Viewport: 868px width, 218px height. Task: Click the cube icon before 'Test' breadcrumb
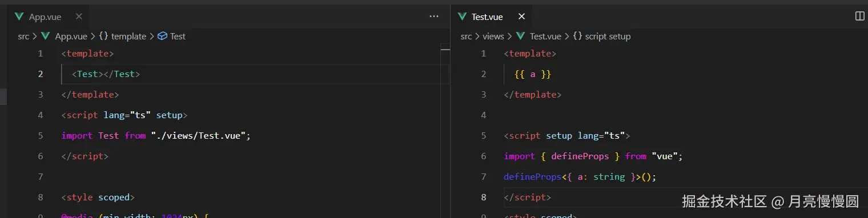(162, 36)
